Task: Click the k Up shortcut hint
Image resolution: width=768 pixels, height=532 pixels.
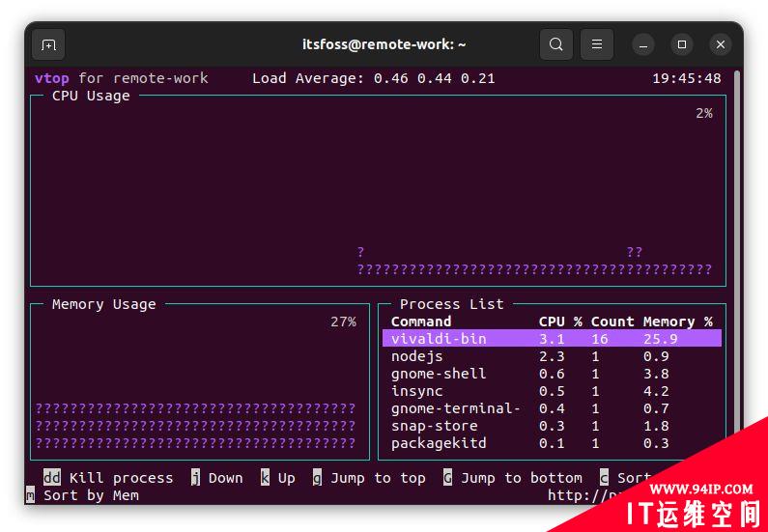Action: [277, 478]
